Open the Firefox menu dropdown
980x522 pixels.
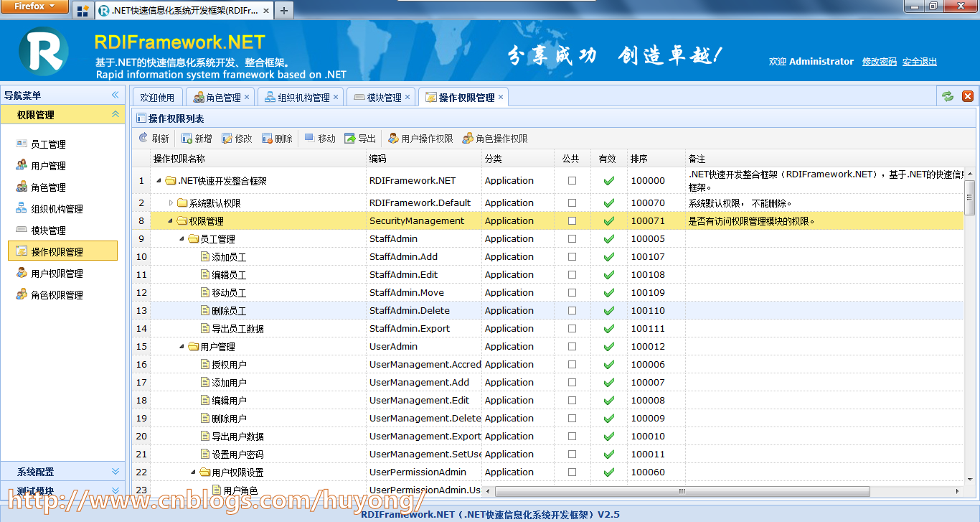pyautogui.click(x=34, y=6)
